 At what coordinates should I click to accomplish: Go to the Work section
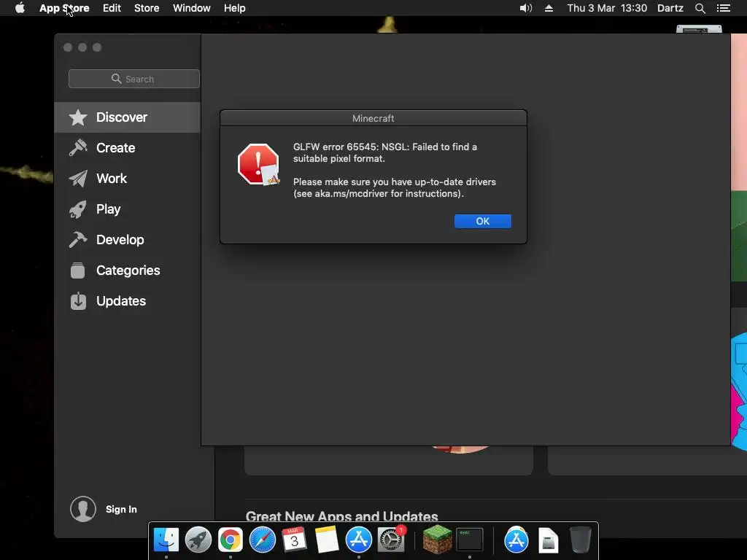click(x=112, y=179)
